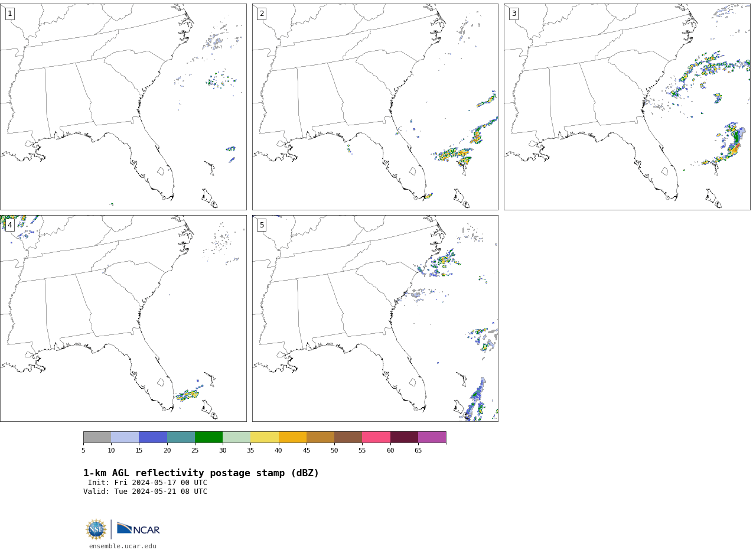Image resolution: width=756 pixels, height=553 pixels.
Task: Click the maroon 60-65 dBZ swatch
Action: point(404,437)
